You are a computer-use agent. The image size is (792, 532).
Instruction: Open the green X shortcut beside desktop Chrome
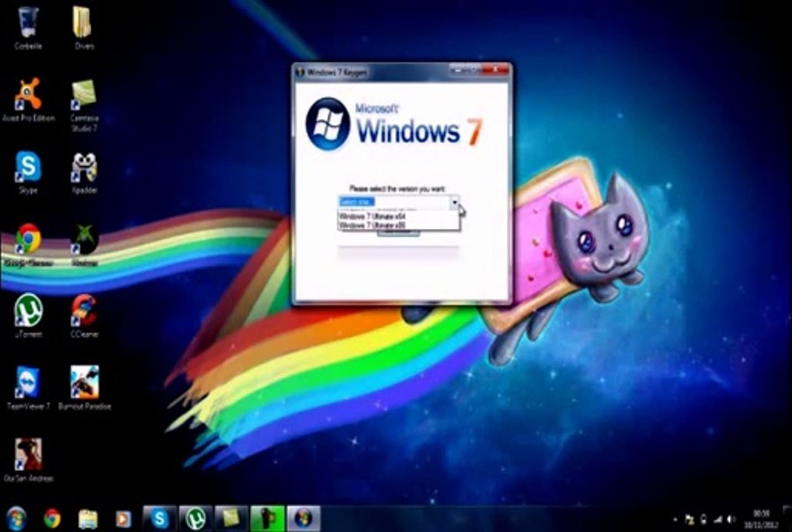click(x=84, y=245)
